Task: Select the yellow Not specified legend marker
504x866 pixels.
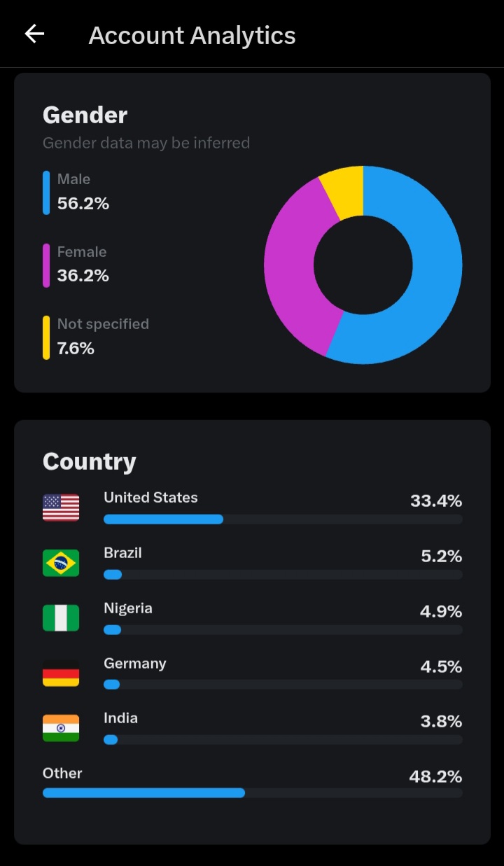Action: coord(46,337)
